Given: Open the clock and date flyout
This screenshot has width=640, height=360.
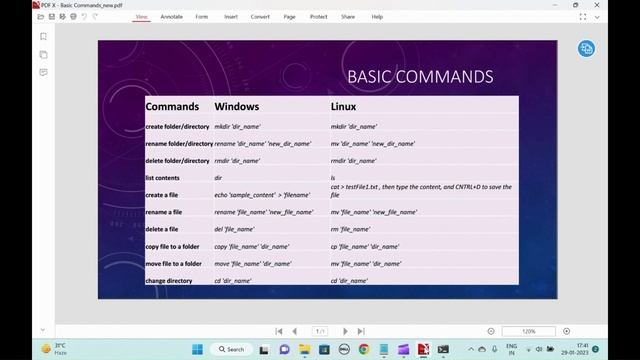Looking at the screenshot, I should coord(575,349).
